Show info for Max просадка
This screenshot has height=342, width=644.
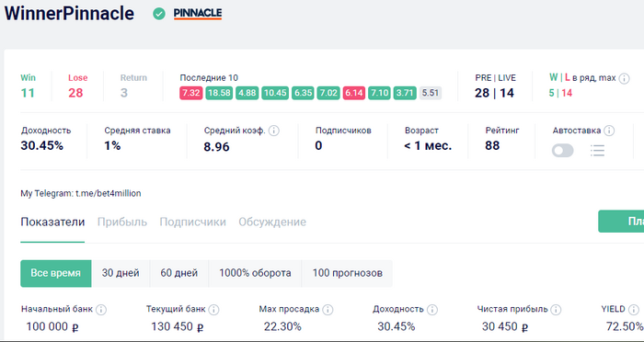point(328,310)
